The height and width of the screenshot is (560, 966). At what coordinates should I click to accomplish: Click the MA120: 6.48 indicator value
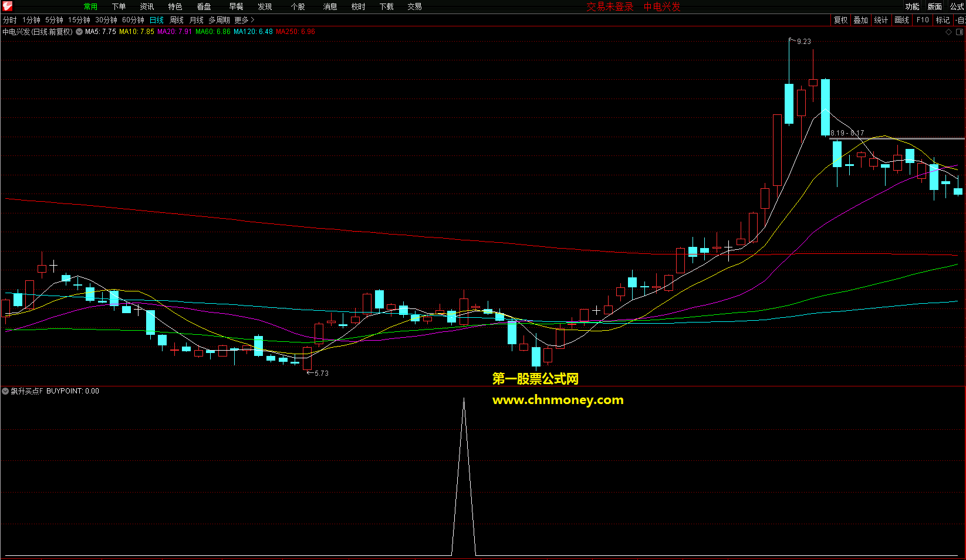[253, 32]
